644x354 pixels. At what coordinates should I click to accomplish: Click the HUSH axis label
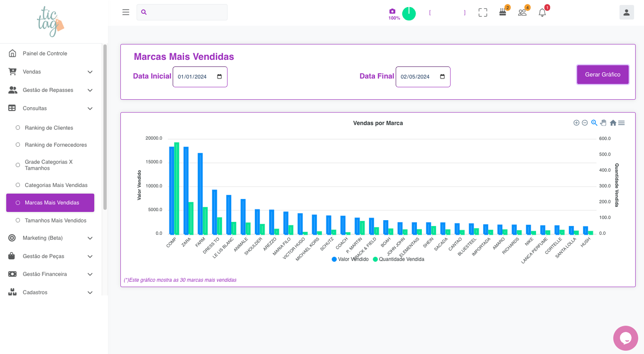pyautogui.click(x=586, y=242)
